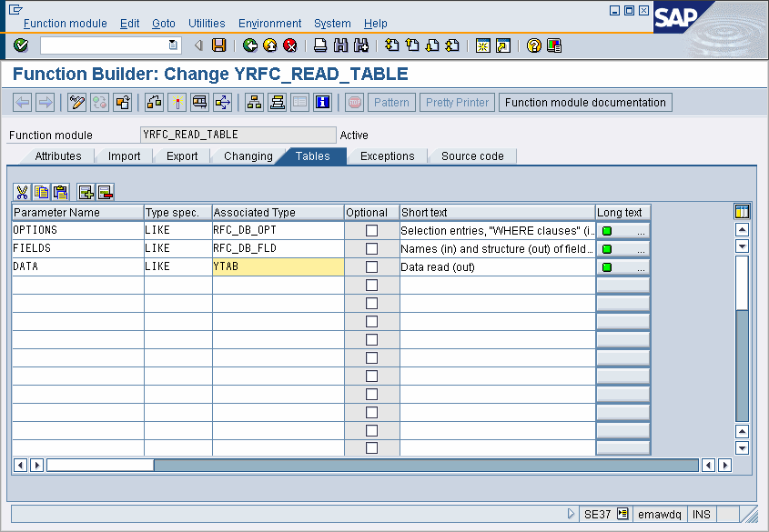769x532 pixels.
Task: Click the Insert Row icon
Action: coord(86,192)
